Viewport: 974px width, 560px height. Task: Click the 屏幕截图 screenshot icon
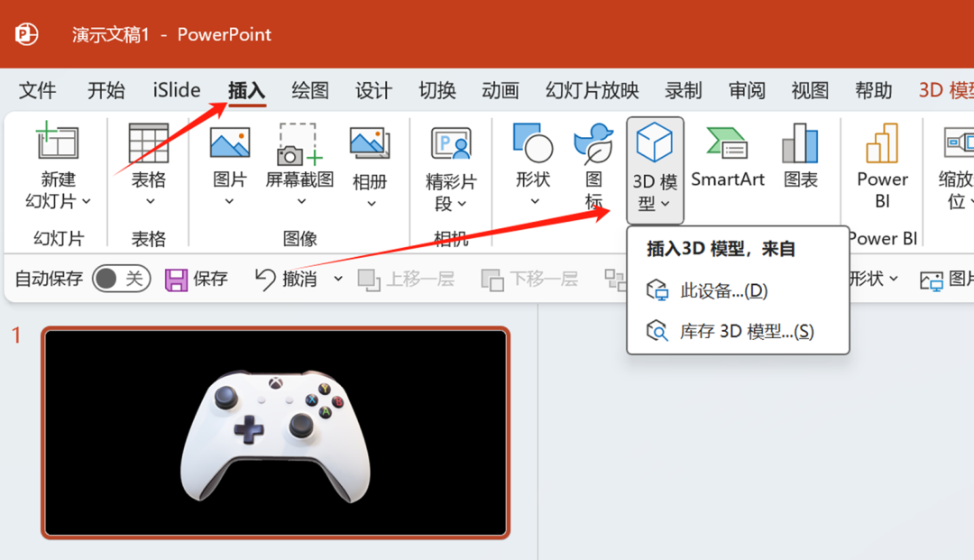pyautogui.click(x=300, y=144)
